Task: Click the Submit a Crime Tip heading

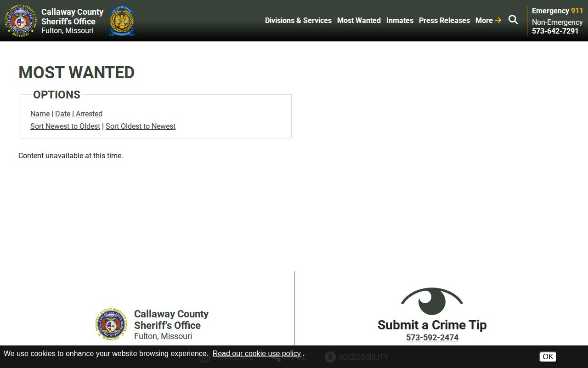Action: pos(432,325)
